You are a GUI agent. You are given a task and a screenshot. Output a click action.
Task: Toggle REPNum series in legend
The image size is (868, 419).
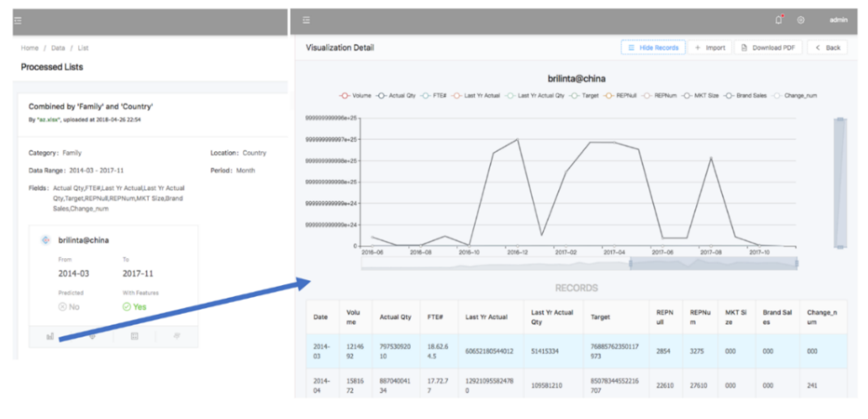659,95
